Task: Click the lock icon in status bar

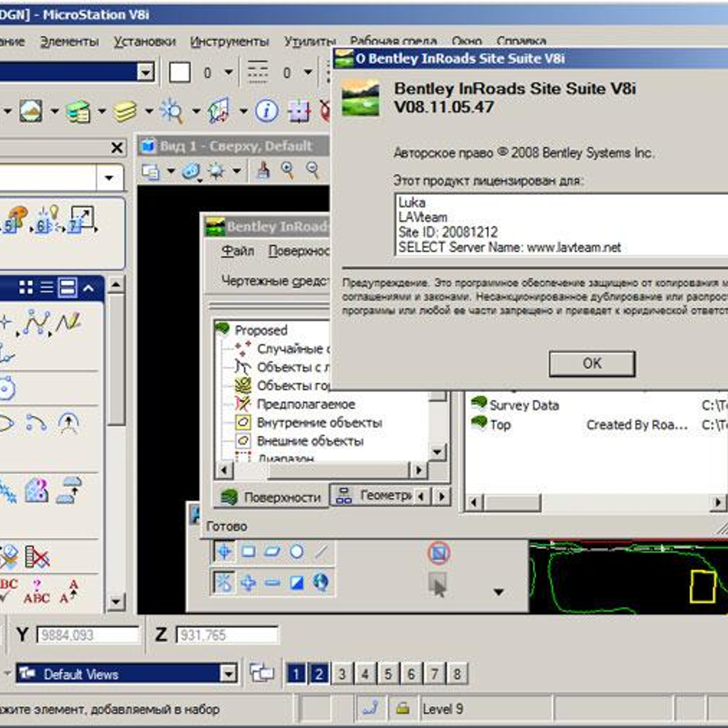Action: [402, 708]
